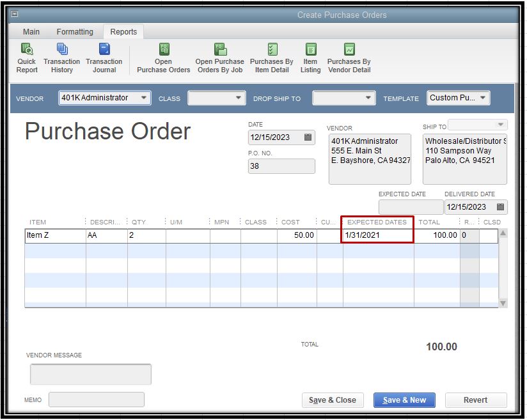
Task: Expand the Class dropdown in header
Action: pyautogui.click(x=239, y=98)
